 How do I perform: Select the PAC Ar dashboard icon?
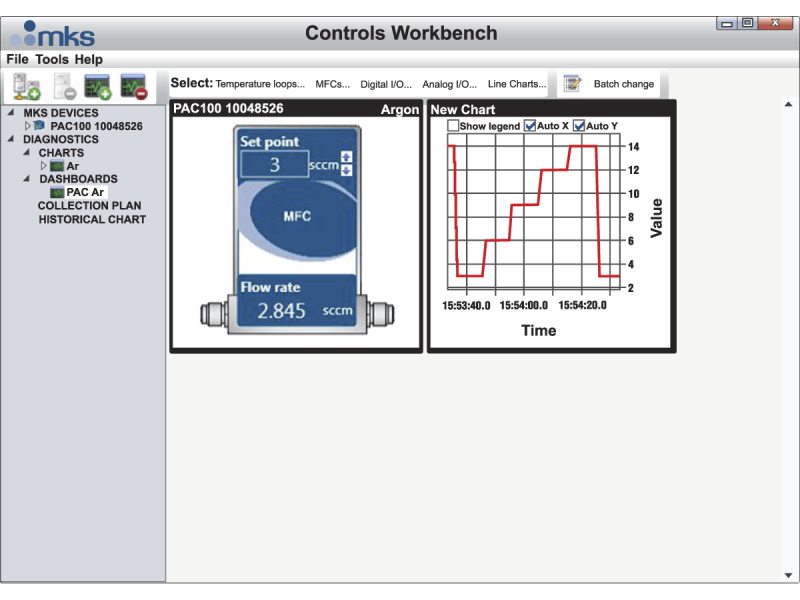pos(57,192)
